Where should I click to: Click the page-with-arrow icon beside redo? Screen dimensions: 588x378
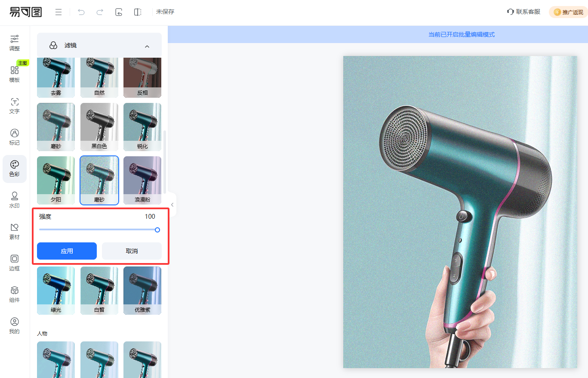coord(119,12)
